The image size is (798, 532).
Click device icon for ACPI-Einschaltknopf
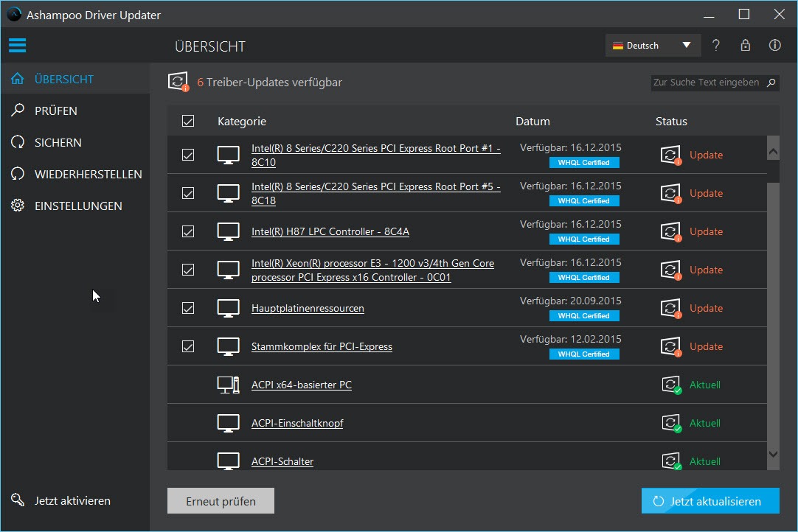[229, 423]
